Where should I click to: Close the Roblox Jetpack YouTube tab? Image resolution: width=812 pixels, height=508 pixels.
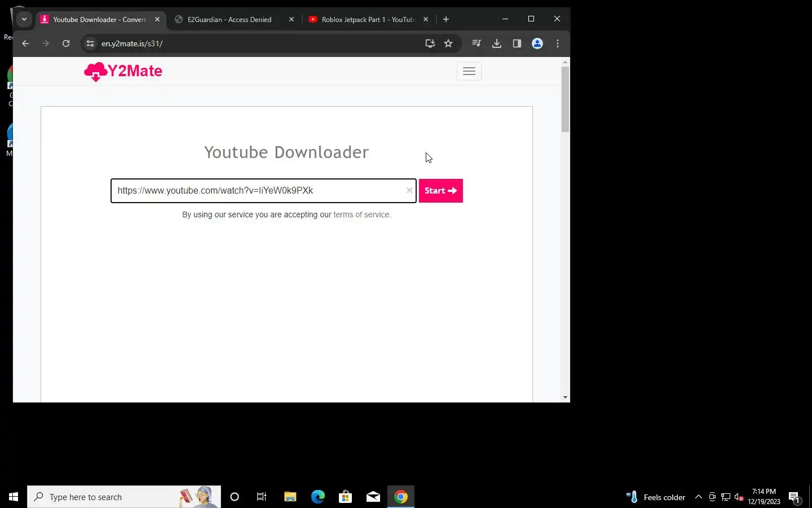click(x=426, y=19)
